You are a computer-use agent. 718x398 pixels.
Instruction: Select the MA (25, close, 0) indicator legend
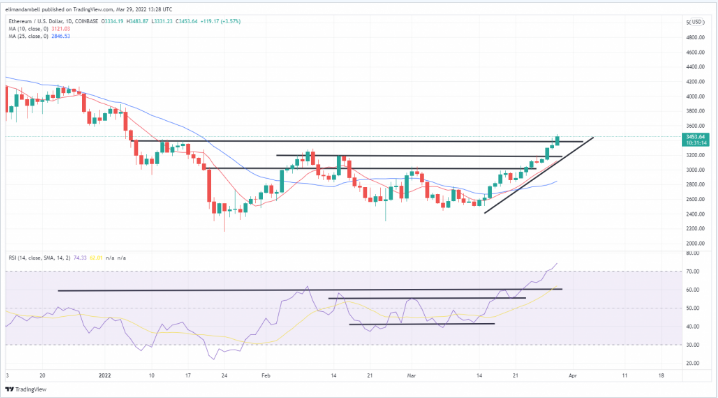coord(28,36)
